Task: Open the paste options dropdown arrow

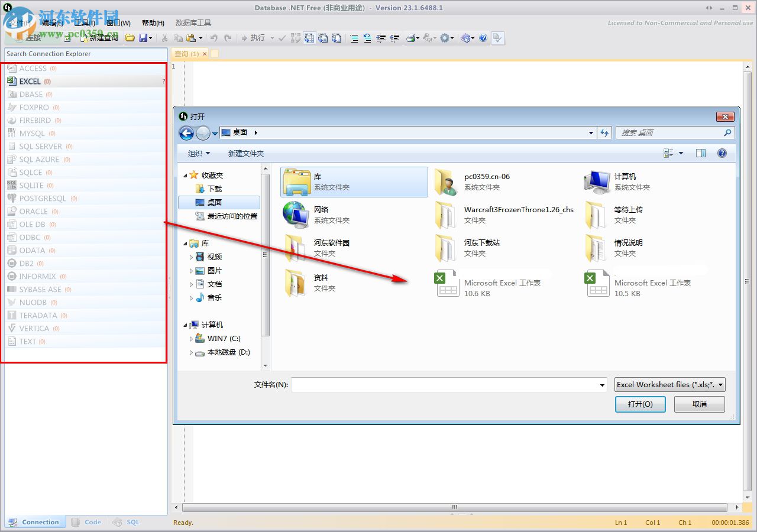Action: (x=200, y=38)
